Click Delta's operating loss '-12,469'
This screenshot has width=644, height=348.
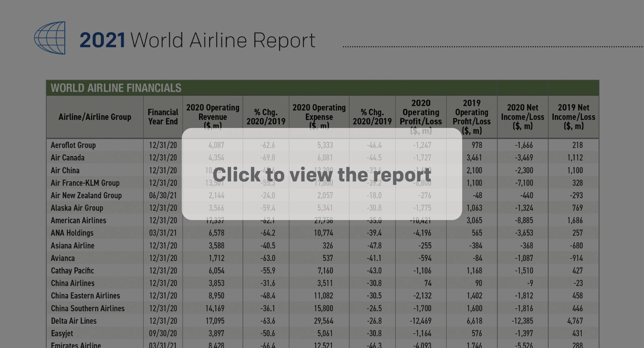420,321
